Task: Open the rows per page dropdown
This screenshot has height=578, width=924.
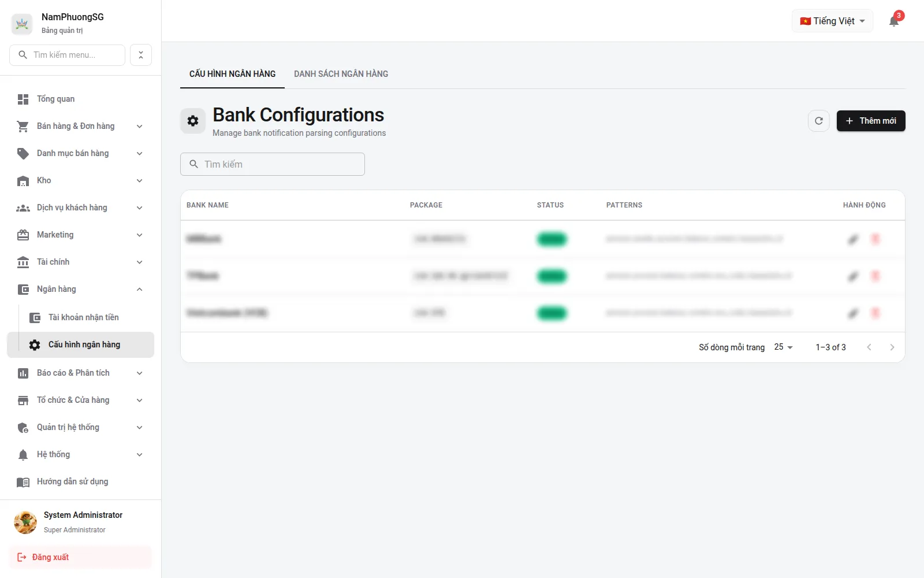Action: [x=784, y=347]
